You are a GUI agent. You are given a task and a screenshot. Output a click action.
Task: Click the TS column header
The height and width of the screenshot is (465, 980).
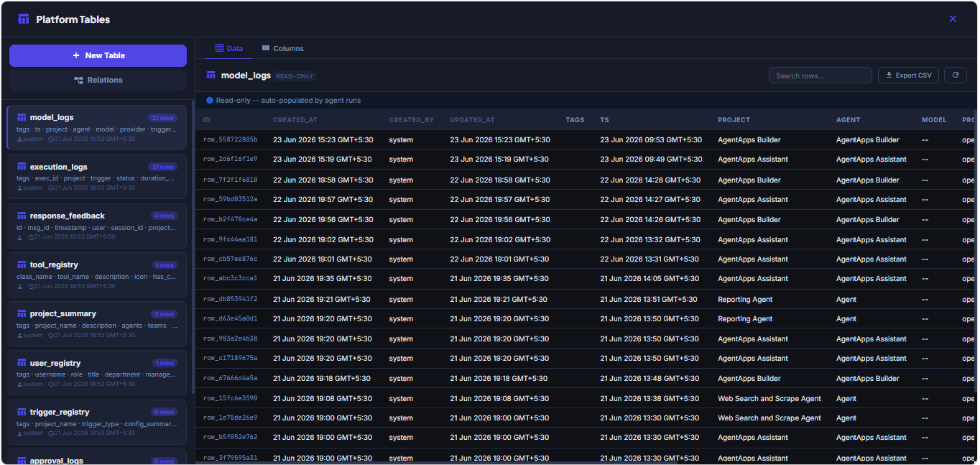[x=604, y=120]
